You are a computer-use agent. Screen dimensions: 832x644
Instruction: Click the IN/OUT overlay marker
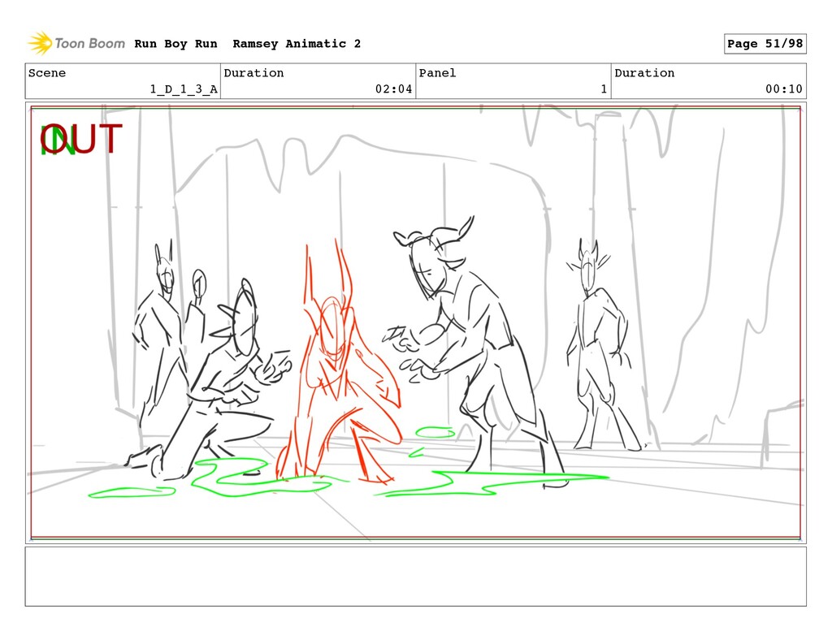coord(81,140)
